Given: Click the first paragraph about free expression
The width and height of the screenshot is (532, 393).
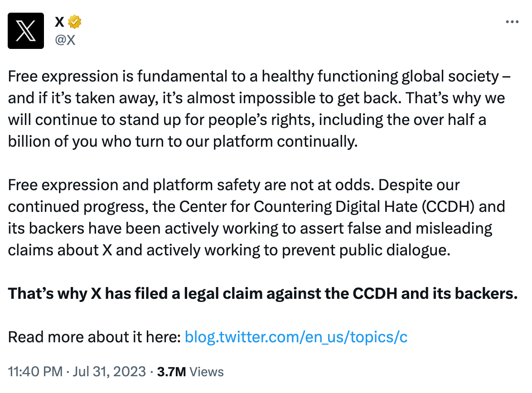Looking at the screenshot, I should tap(258, 109).
